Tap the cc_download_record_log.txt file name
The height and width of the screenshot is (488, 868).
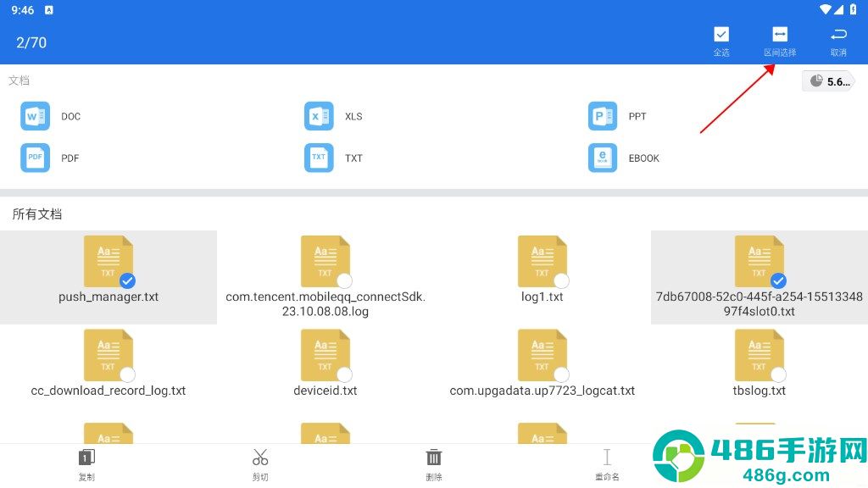point(108,391)
